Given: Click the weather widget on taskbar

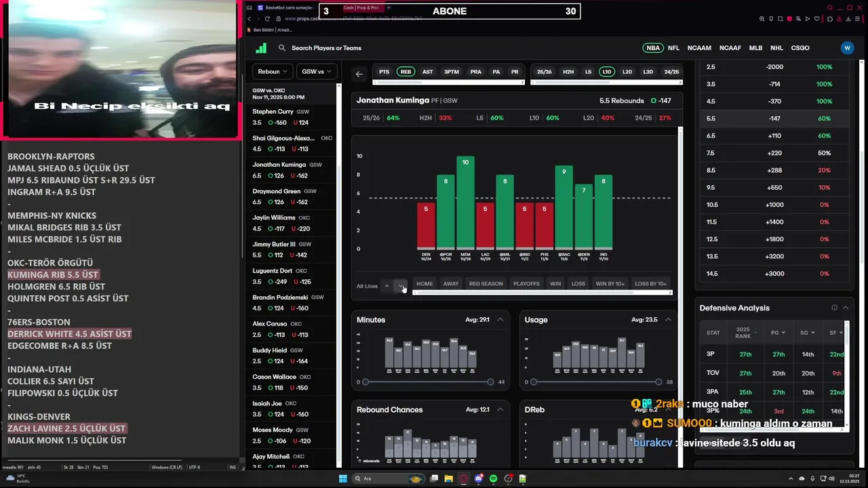Looking at the screenshot, I should [17, 479].
